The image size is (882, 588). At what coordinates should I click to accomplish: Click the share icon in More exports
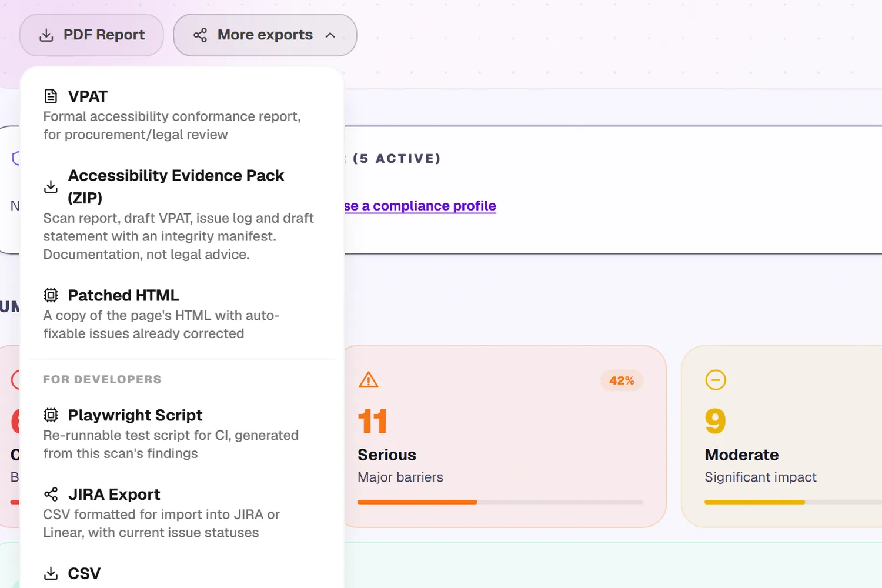[200, 35]
